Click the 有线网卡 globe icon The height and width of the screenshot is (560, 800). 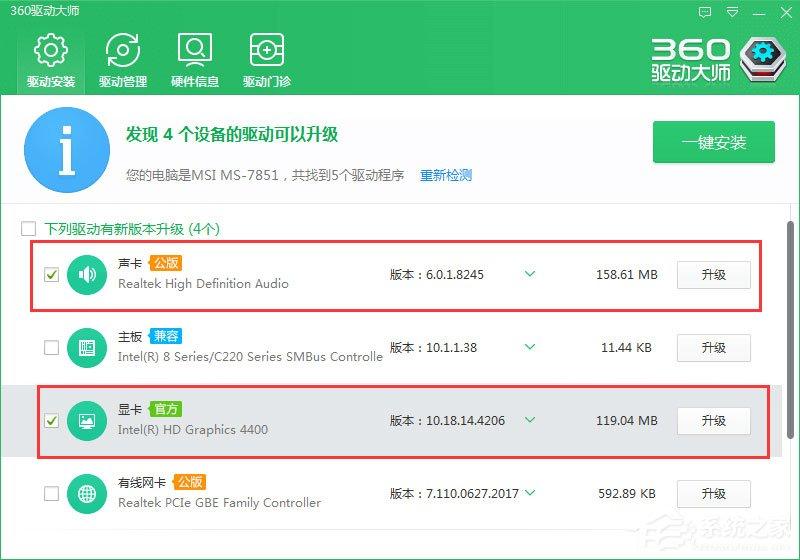pyautogui.click(x=87, y=494)
